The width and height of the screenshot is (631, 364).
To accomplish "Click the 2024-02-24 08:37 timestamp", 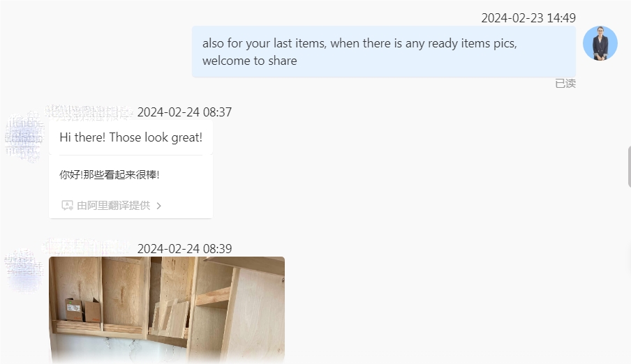I will click(x=184, y=112).
